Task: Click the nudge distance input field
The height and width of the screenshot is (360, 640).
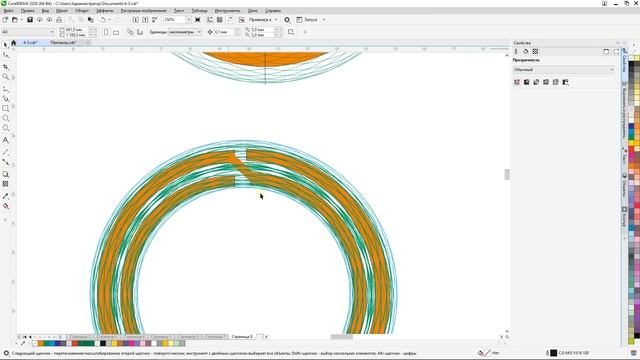Action: click(x=224, y=32)
